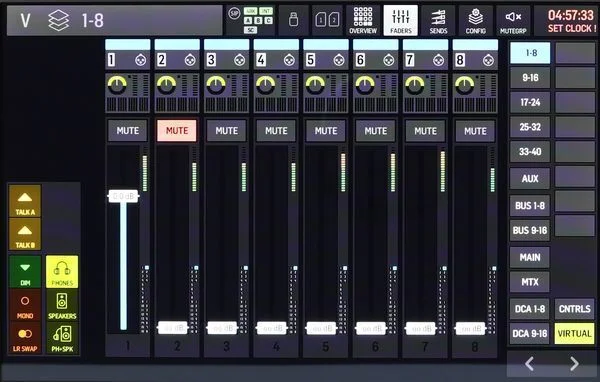Screen dimensions: 600x382
Task: Select PH+SPK monitor output
Action: [62, 338]
